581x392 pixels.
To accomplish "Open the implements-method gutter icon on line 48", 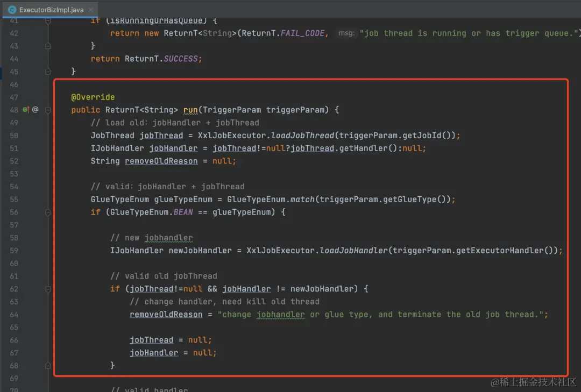I will 26,110.
